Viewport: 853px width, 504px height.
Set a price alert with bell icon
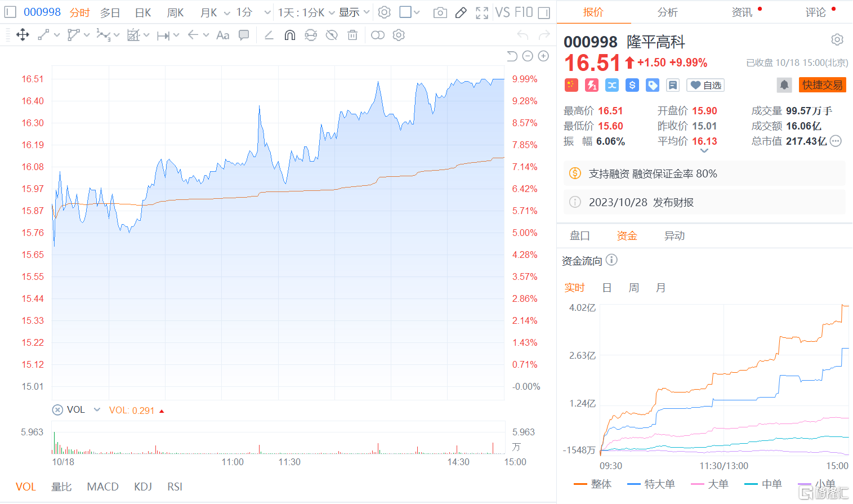point(784,85)
